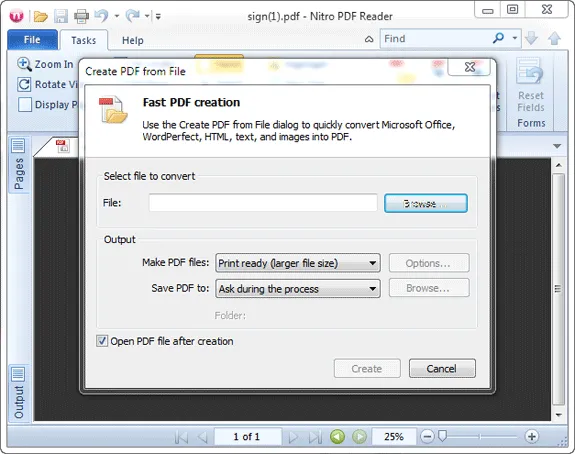Click the vertical scrollbar up arrow
This screenshot has width=575, height=454.
click(x=559, y=165)
